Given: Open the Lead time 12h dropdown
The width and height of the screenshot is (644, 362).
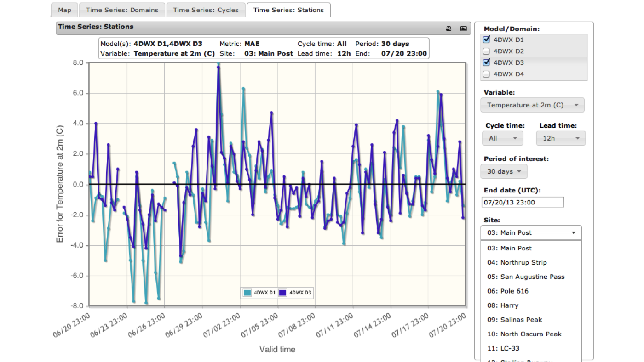Looking at the screenshot, I should 561,138.
